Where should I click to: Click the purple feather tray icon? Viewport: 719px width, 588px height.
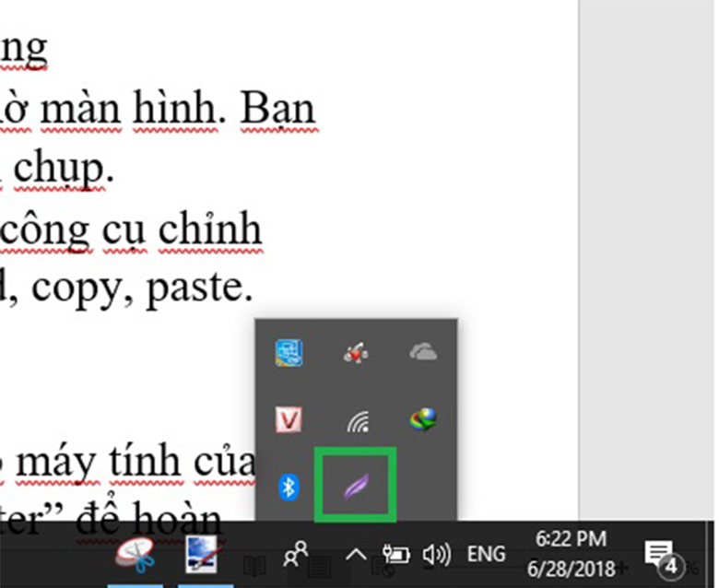tap(357, 487)
